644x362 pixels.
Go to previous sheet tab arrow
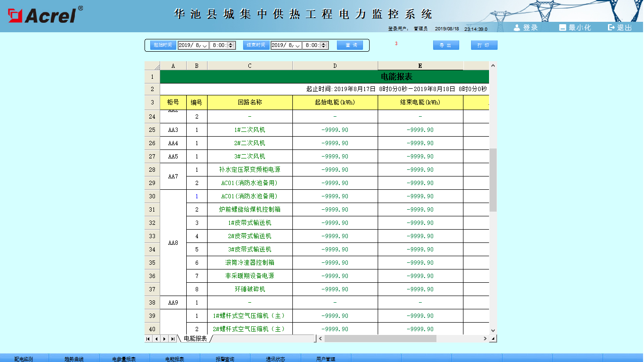tap(156, 339)
